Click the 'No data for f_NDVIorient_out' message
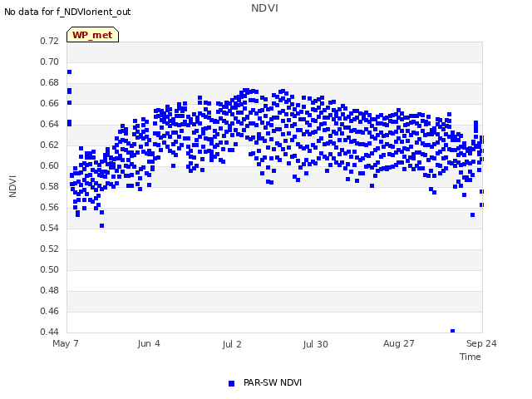Screen dimensions: 532x399 point(67,12)
